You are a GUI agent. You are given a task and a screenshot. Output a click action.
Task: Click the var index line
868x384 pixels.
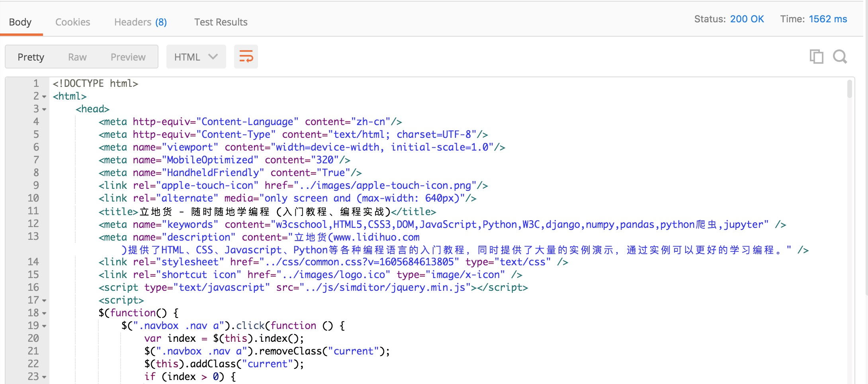pyautogui.click(x=224, y=338)
